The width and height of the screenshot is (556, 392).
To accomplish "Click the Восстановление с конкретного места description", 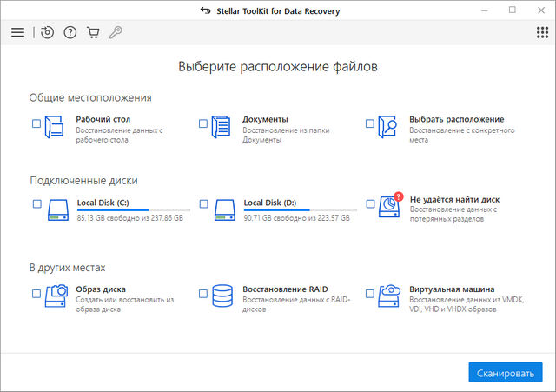I will [462, 136].
